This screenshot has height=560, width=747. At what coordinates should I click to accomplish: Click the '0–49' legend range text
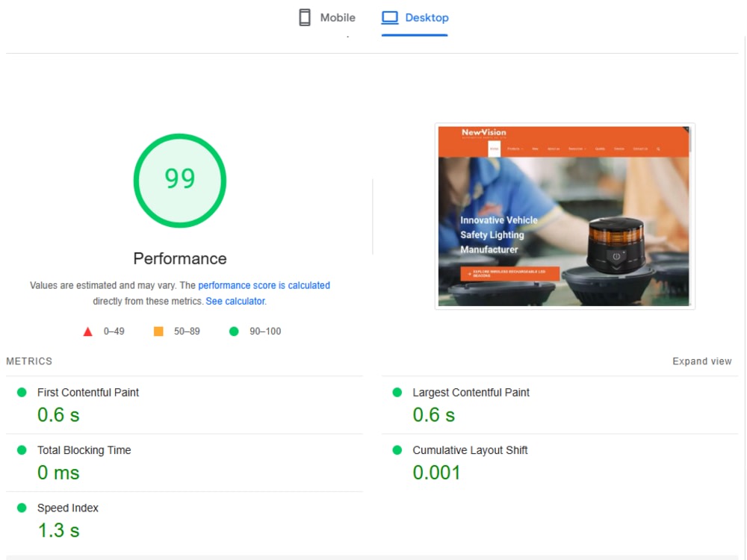pos(114,332)
